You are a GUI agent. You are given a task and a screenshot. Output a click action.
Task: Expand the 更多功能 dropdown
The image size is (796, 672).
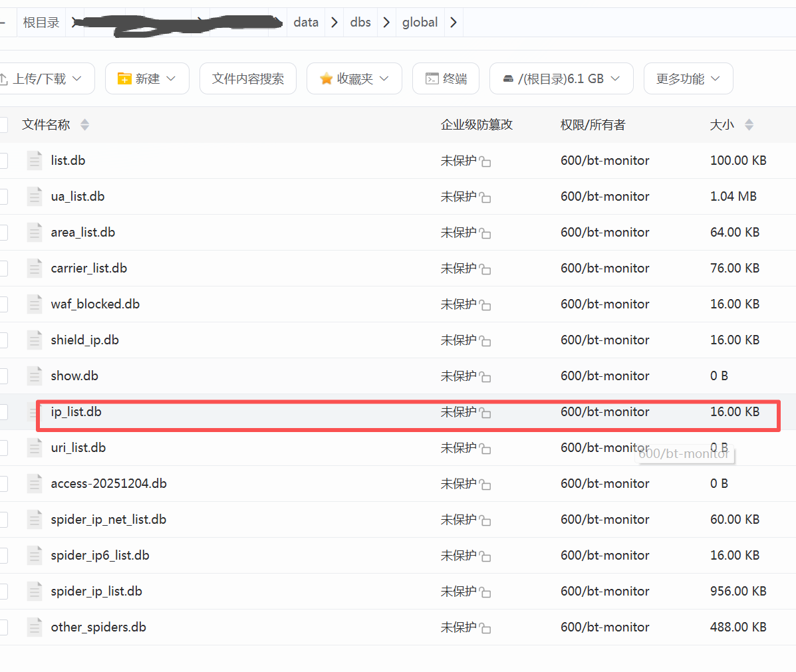pyautogui.click(x=688, y=78)
